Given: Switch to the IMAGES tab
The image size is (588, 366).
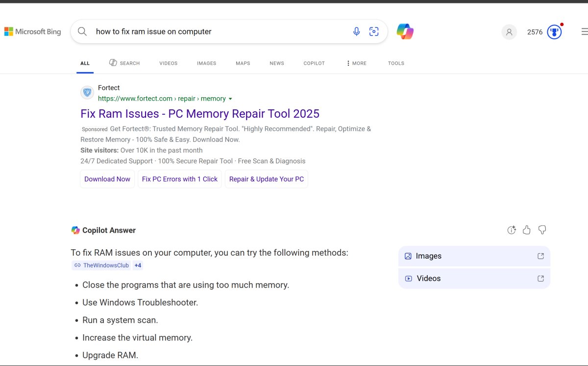Looking at the screenshot, I should [206, 63].
